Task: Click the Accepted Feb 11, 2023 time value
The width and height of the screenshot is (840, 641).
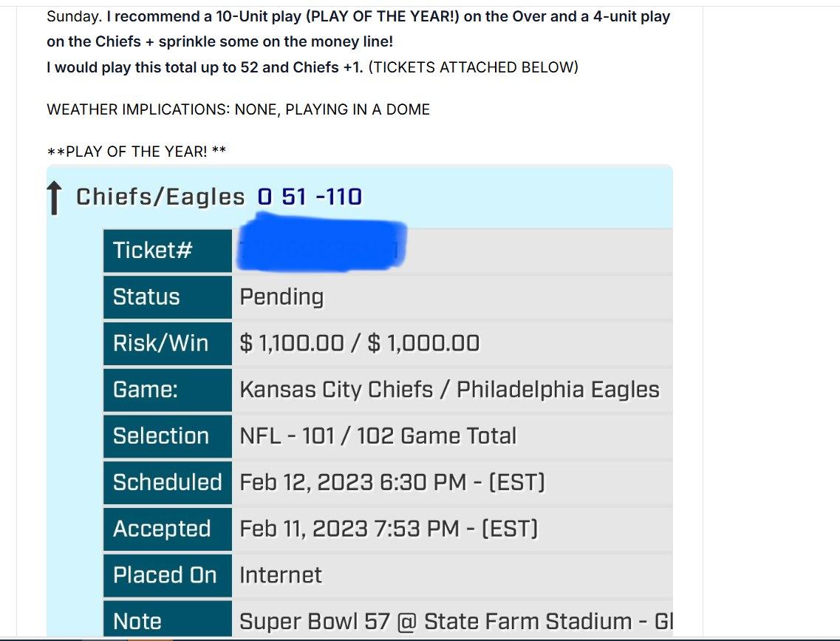Action: (389, 529)
